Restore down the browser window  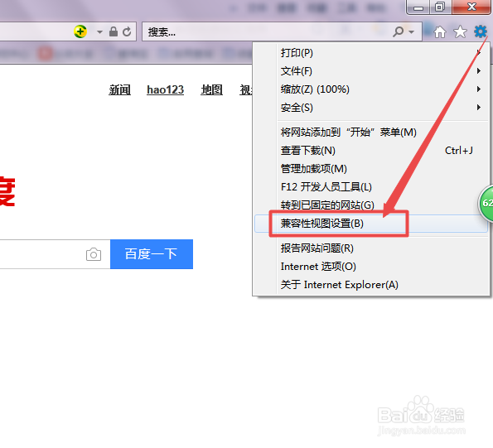[x=440, y=7]
